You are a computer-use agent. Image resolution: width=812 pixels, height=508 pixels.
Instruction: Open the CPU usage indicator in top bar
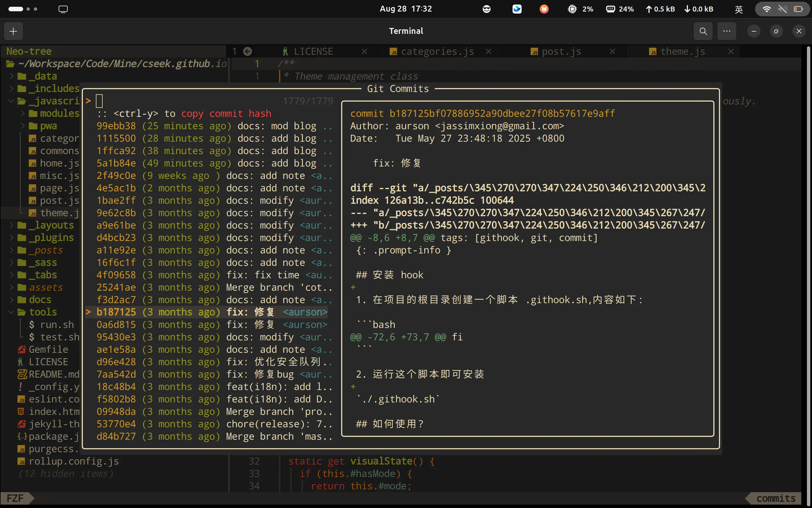coord(580,9)
